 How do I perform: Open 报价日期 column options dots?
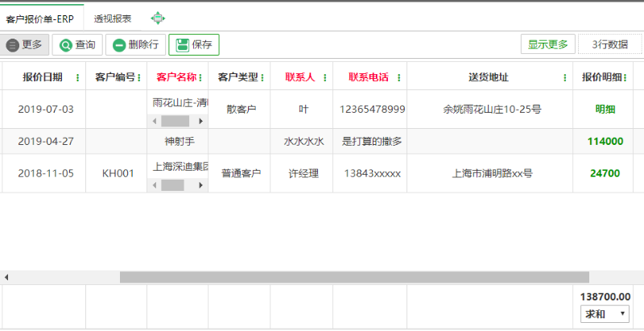point(77,78)
